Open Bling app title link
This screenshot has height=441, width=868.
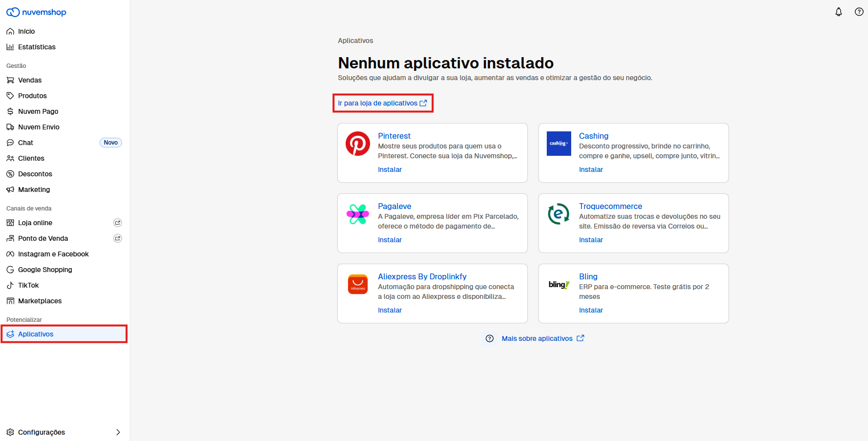[588, 276]
